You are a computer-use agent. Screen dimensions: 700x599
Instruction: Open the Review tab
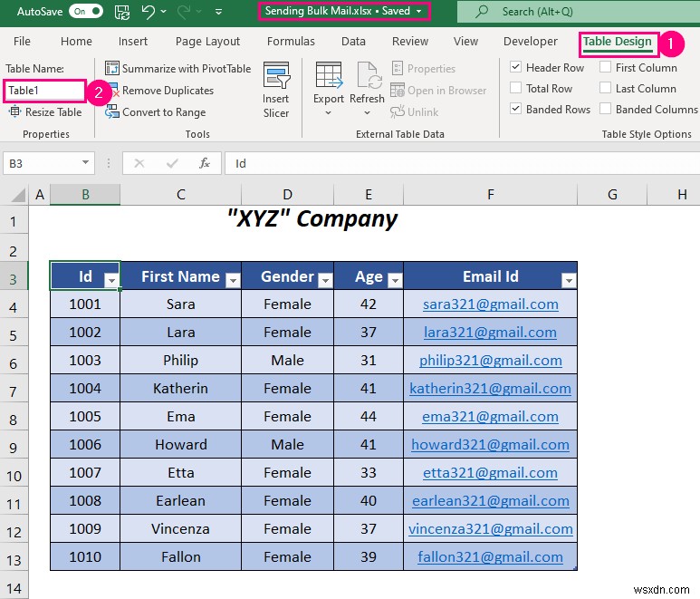(410, 42)
